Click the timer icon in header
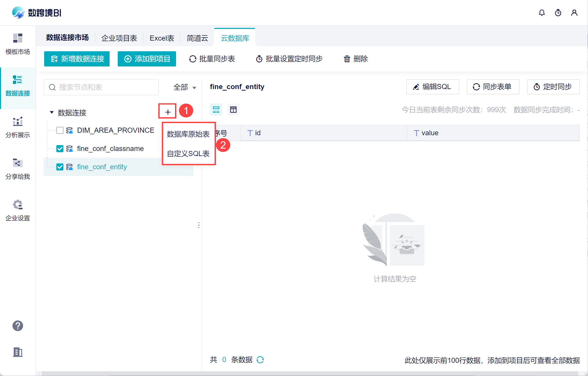Screen dimensions: 588x376 pos(558,13)
